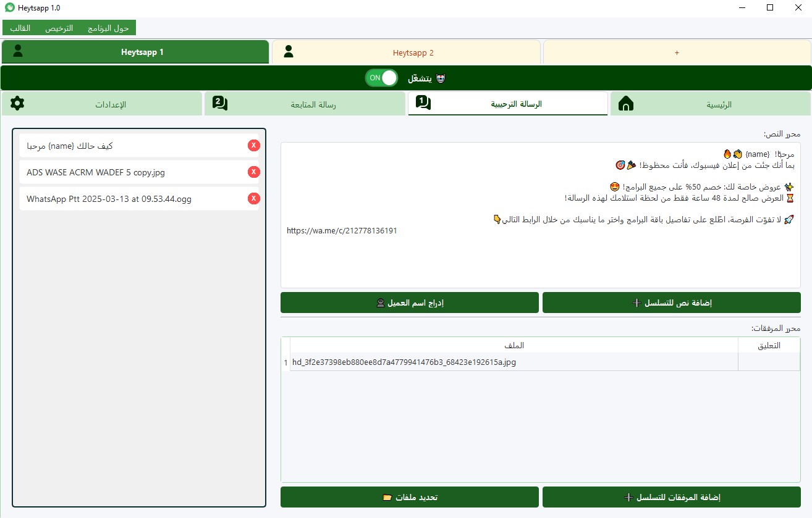Delete the WhatsApp Ptt .ogg item
Image resolution: width=812 pixels, height=518 pixels.
tap(253, 199)
